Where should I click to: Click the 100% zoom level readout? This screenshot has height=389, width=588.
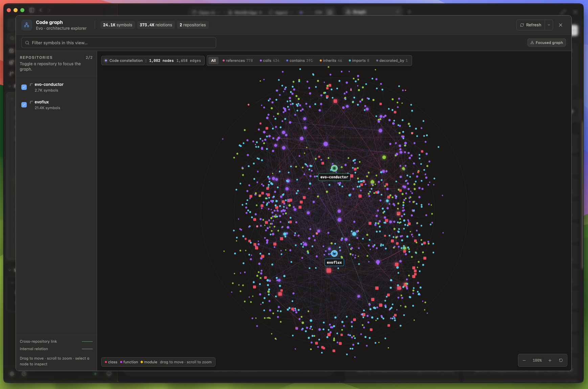(x=537, y=361)
